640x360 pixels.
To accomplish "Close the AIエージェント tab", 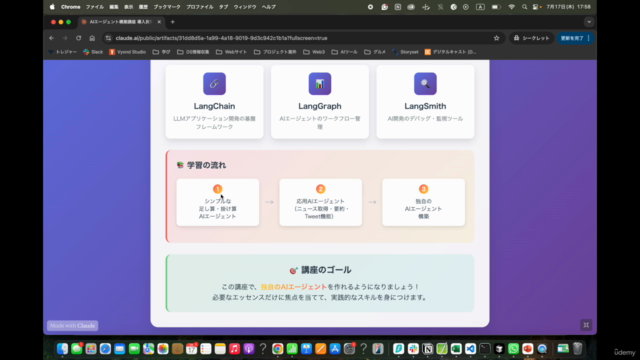I will [159, 22].
